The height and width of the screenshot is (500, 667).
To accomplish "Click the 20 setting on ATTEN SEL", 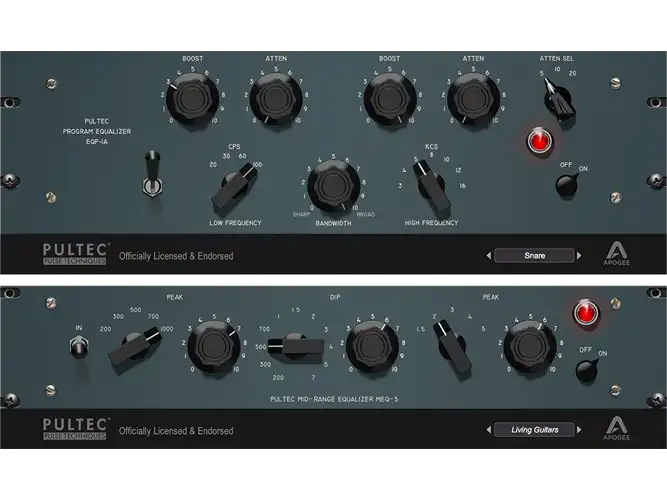I will coord(573,73).
